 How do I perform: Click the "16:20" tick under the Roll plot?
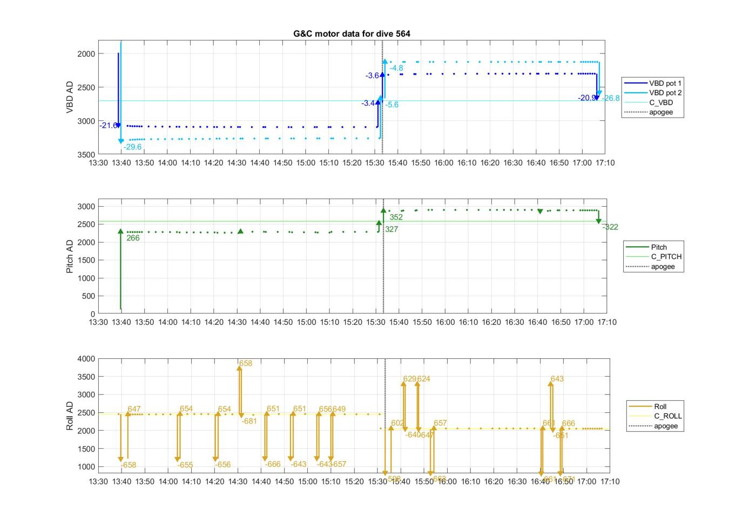click(x=494, y=481)
